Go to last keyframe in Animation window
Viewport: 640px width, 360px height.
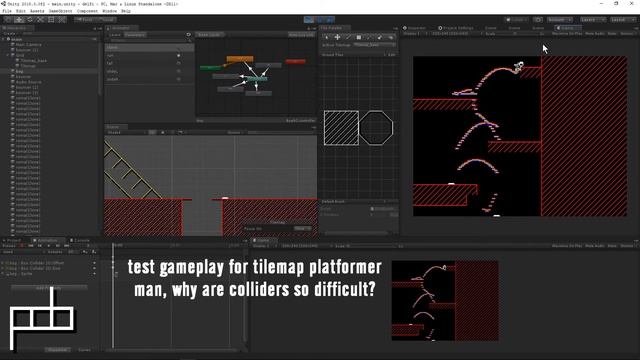[x=67, y=246]
